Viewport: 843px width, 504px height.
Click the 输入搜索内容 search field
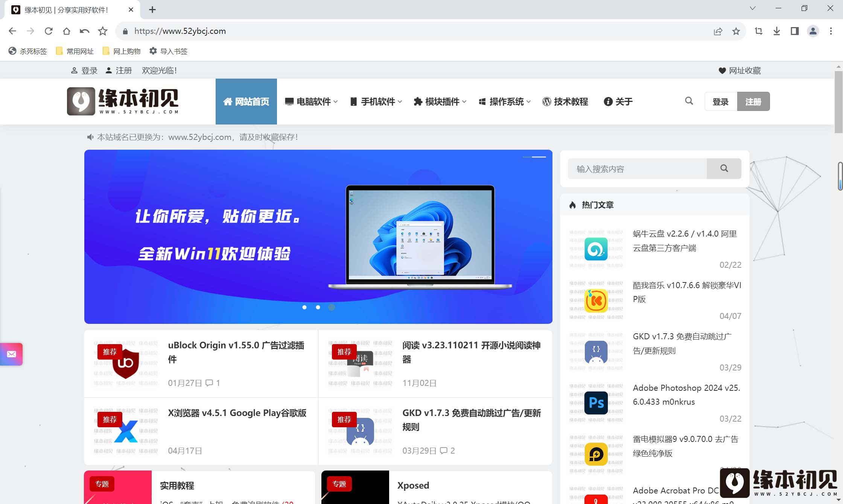637,169
